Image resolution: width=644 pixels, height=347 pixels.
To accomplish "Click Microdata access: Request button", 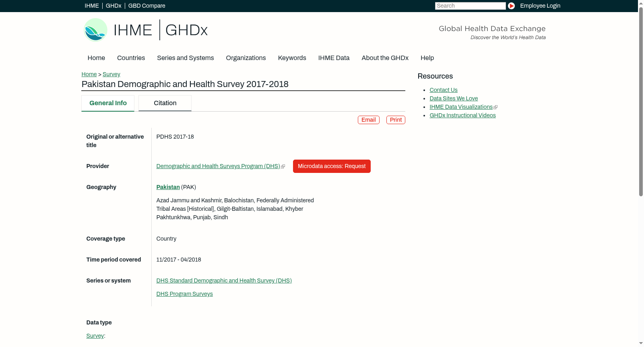I will point(332,166).
